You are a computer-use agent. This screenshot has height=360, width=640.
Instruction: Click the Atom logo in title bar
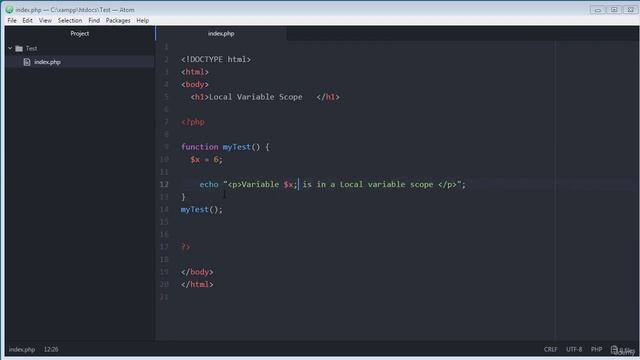9,9
